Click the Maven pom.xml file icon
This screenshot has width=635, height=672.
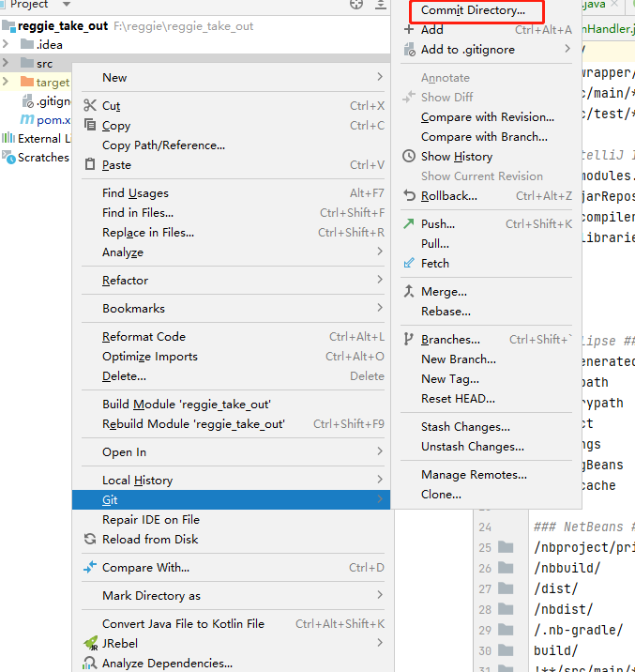coord(27,119)
